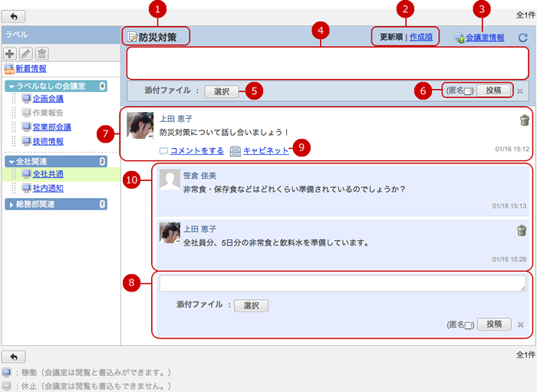Open the キャビネット link
Image resolution: width=537 pixels, height=392 pixels.
coord(265,150)
